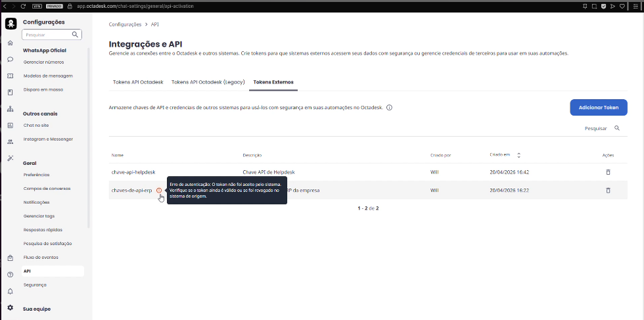Open the knowledge base book icon
Image resolution: width=644 pixels, height=320 pixels.
11,93
